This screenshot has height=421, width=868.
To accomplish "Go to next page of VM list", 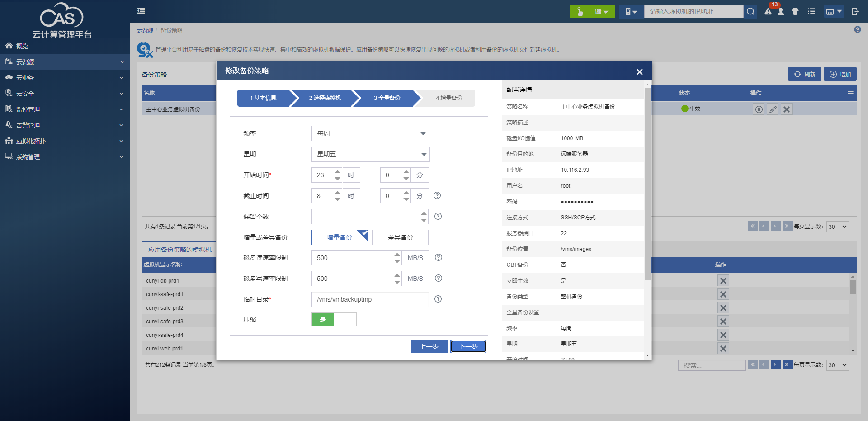I will coord(776,364).
